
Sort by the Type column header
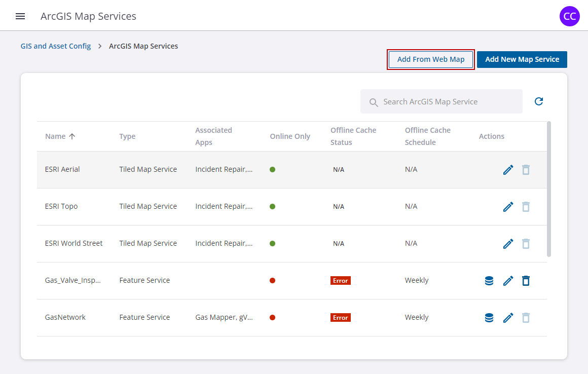tap(127, 136)
